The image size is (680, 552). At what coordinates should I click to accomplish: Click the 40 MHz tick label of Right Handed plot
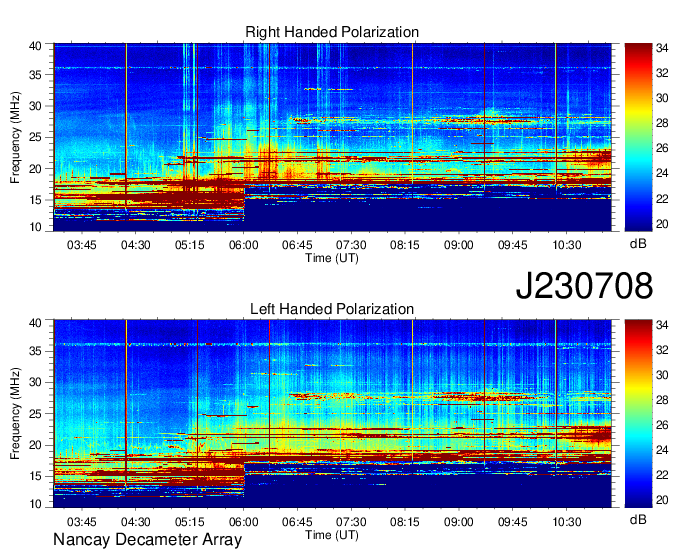pyautogui.click(x=35, y=46)
